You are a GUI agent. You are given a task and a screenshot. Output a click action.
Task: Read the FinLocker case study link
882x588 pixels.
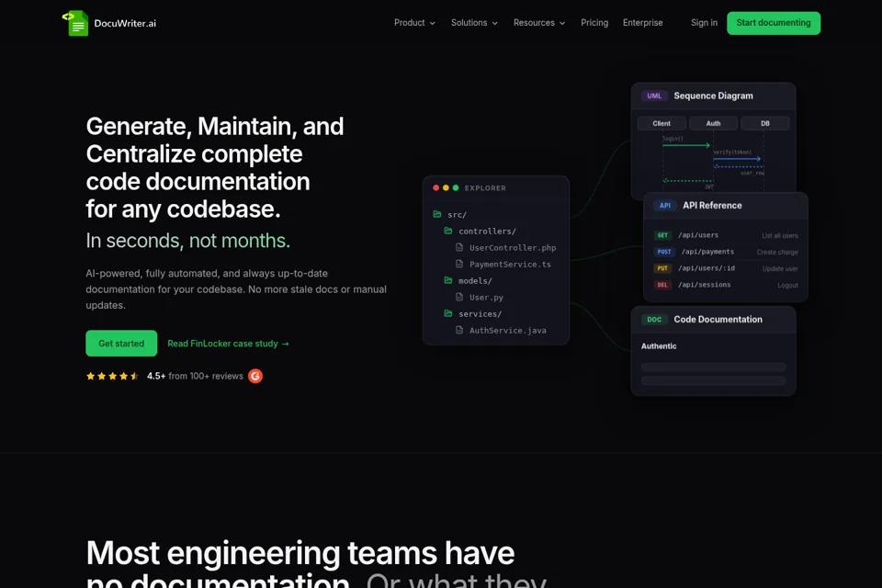pos(228,344)
